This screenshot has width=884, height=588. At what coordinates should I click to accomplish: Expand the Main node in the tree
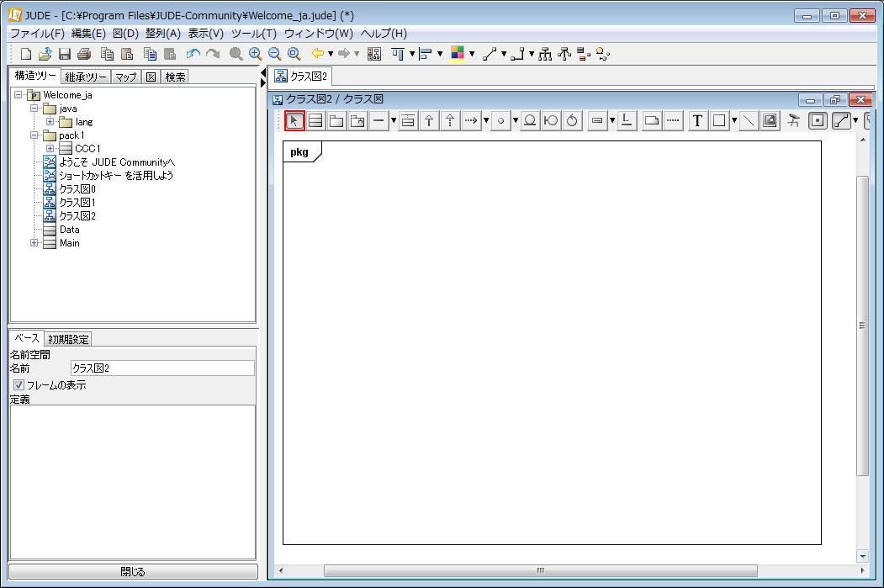(x=34, y=243)
